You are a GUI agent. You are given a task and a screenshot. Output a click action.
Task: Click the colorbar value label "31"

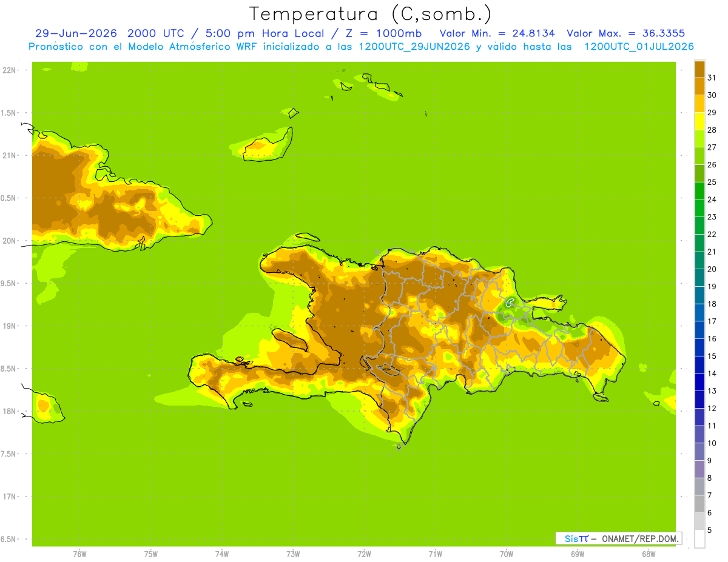(x=712, y=78)
